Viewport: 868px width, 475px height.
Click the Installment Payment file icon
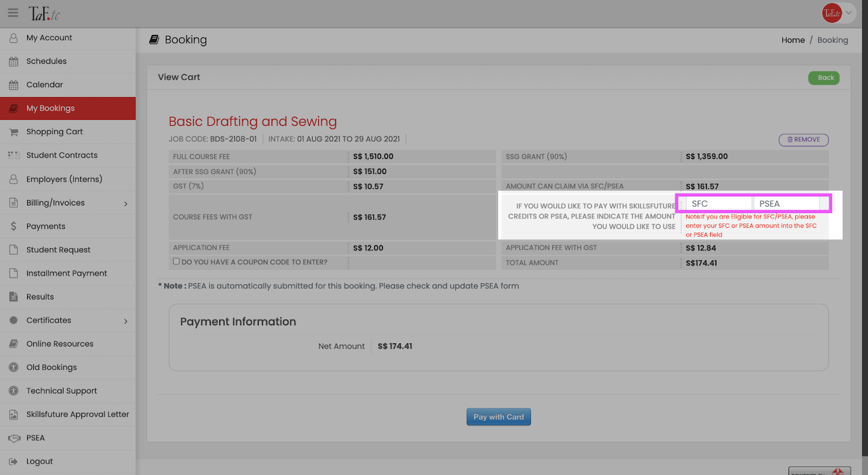(14, 273)
